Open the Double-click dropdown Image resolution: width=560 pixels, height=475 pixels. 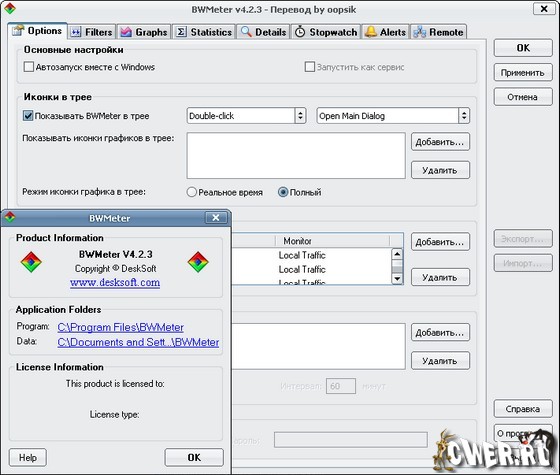(x=246, y=116)
